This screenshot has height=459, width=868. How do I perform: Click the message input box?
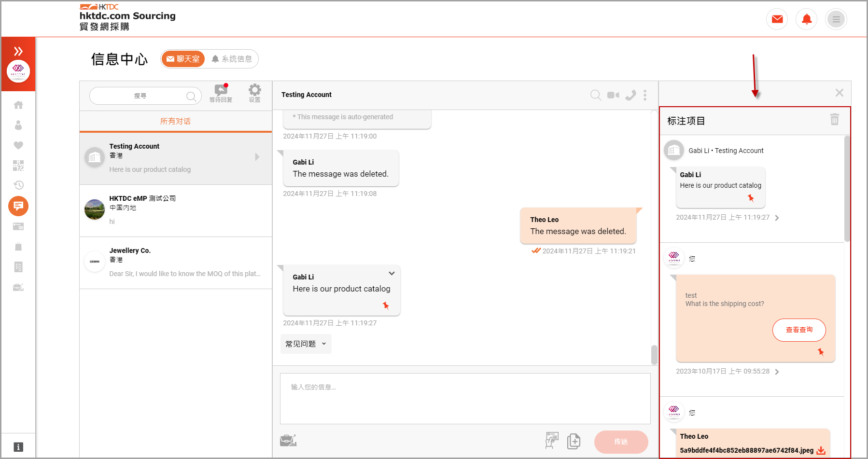pos(465,399)
